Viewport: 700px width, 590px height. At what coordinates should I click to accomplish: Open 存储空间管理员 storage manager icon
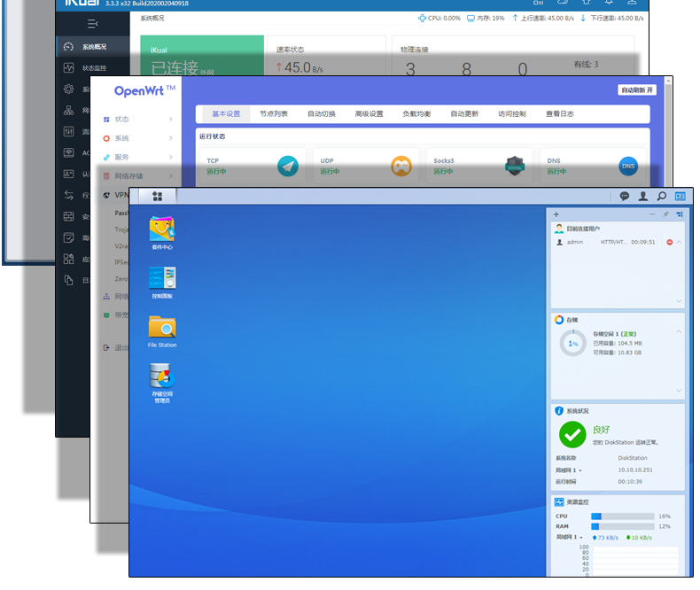coord(162,383)
